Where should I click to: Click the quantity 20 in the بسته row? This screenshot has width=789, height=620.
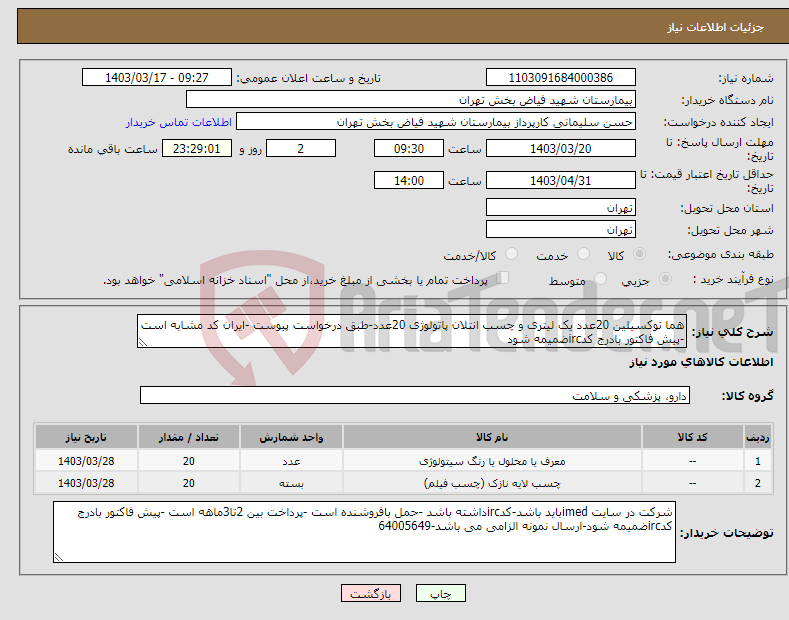tap(188, 483)
